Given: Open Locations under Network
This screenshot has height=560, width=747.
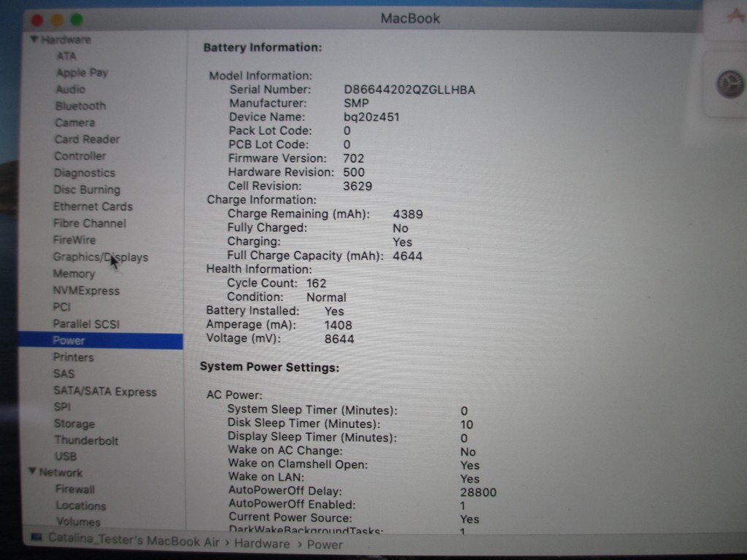Looking at the screenshot, I should (x=81, y=506).
